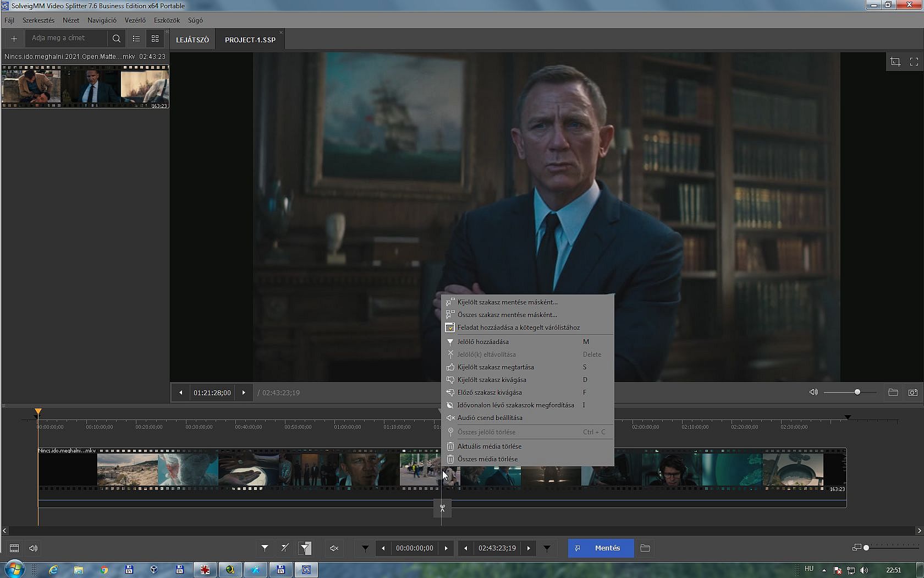Viewport: 924px width, 578px height.
Task: Click the Mentés save button
Action: (x=601, y=548)
